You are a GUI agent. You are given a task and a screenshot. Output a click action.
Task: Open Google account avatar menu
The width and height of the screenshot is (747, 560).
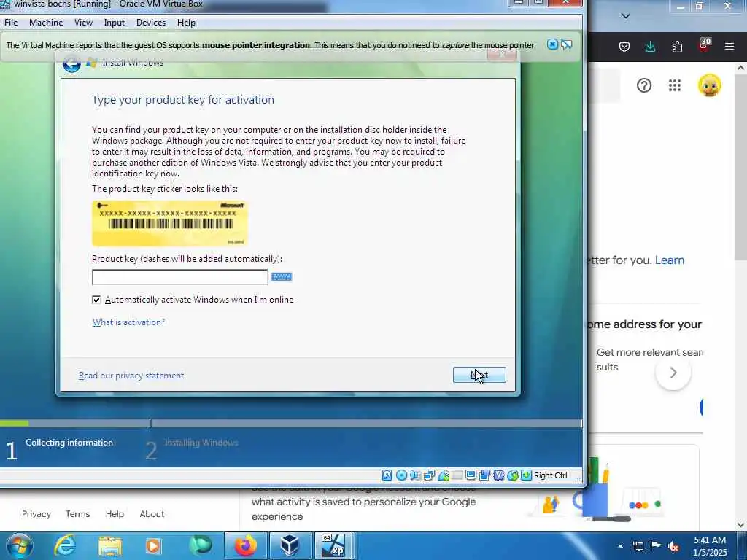[709, 86]
